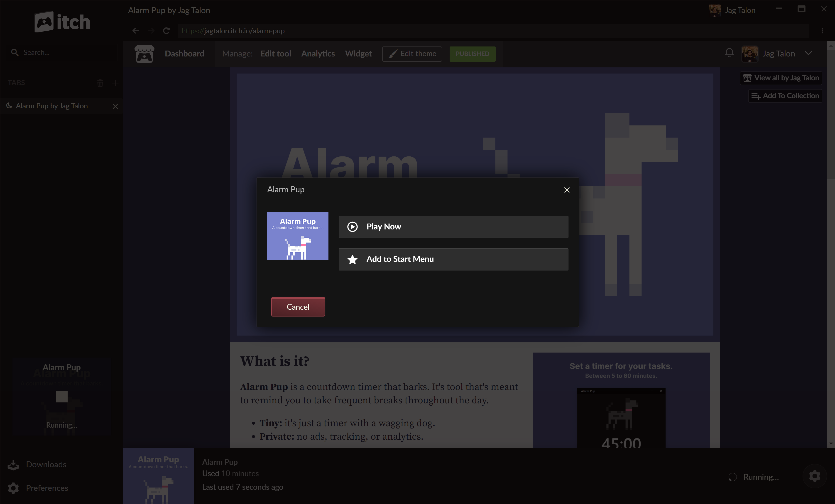835x504 pixels.
Task: Click scrollbar down arrow
Action: pos(831,443)
